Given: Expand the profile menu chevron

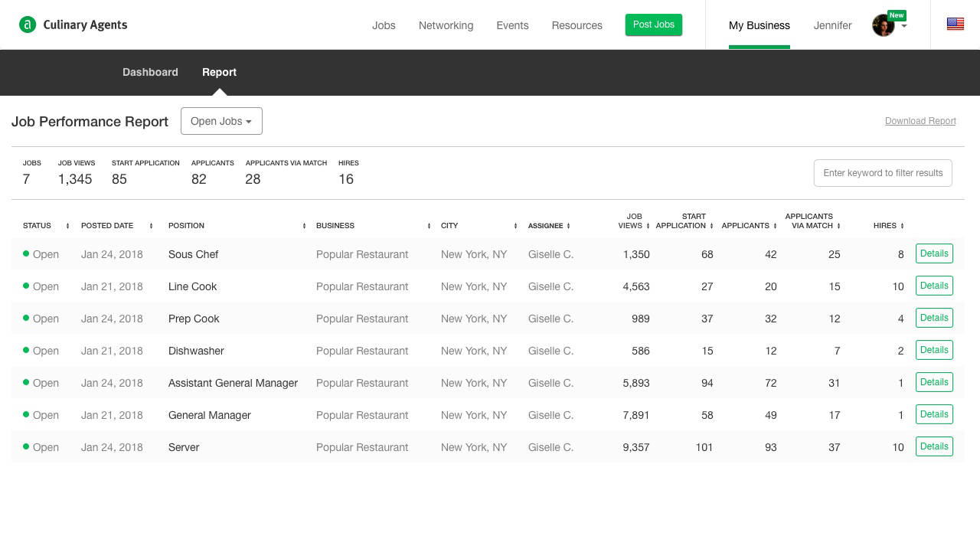Looking at the screenshot, I should (903, 25).
